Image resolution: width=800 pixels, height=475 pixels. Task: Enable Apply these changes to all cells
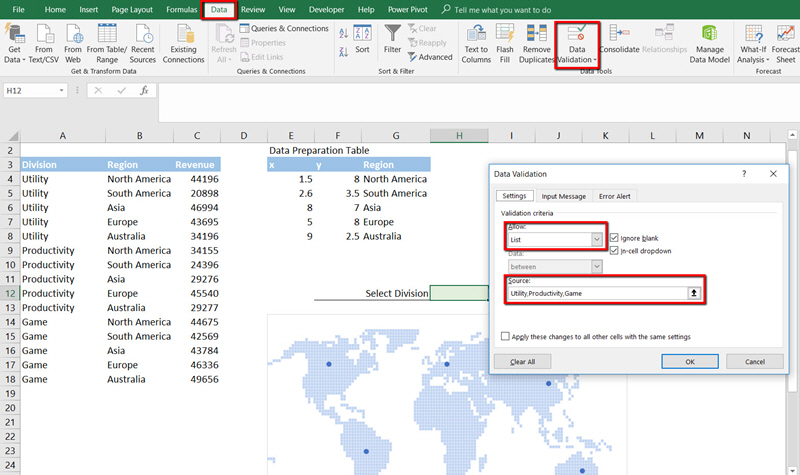click(506, 337)
